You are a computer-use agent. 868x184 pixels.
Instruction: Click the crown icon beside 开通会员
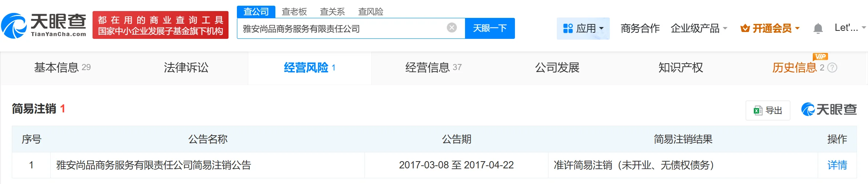[745, 28]
